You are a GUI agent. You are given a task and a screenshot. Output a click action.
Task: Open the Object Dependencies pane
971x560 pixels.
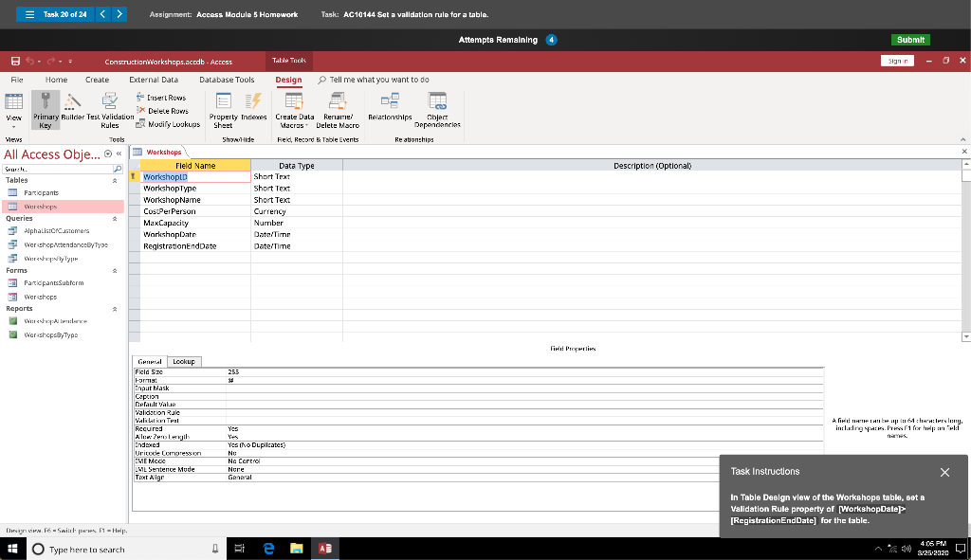[x=436, y=107]
